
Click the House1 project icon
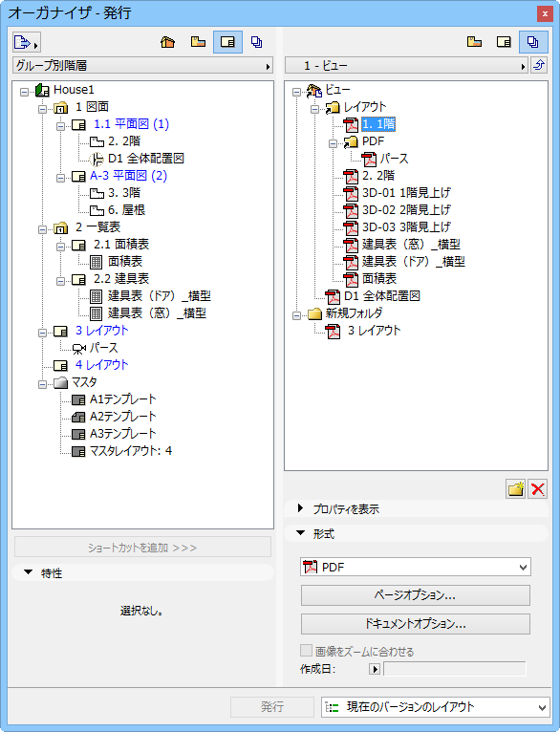42,90
